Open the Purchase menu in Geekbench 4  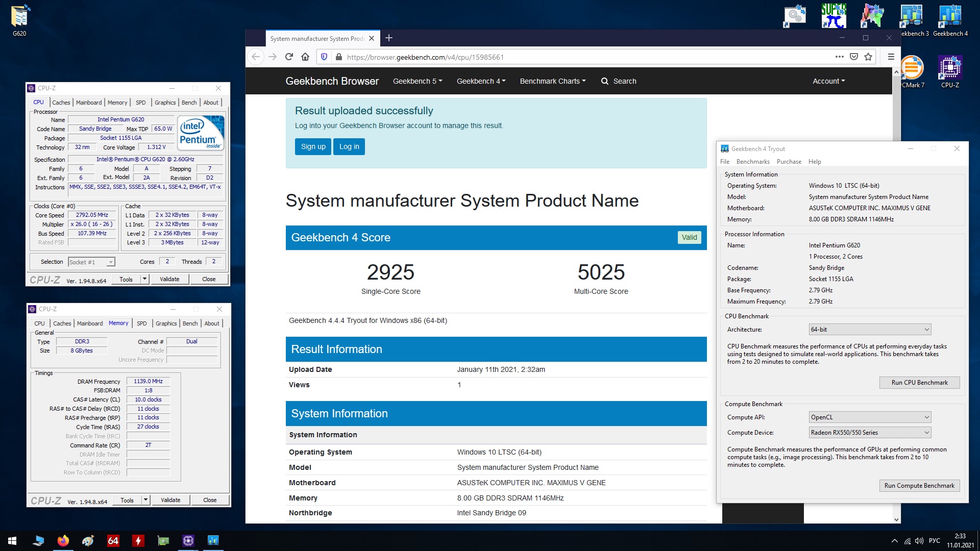(789, 162)
